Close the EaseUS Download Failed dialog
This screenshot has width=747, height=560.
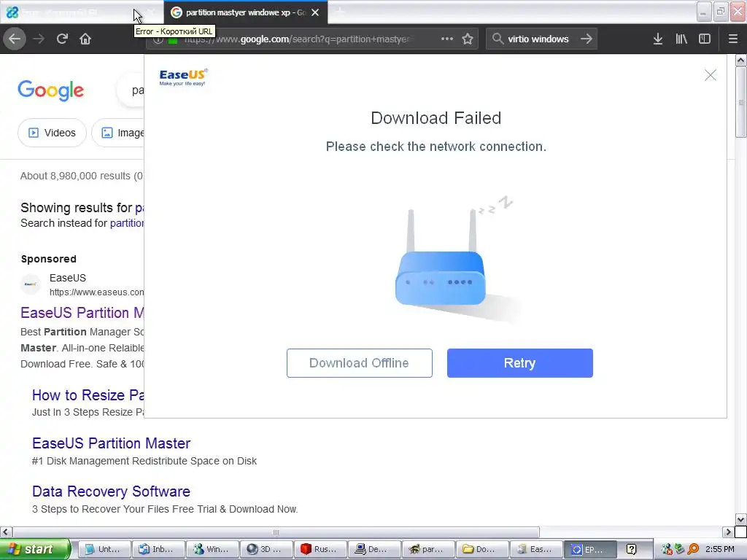[x=711, y=75]
